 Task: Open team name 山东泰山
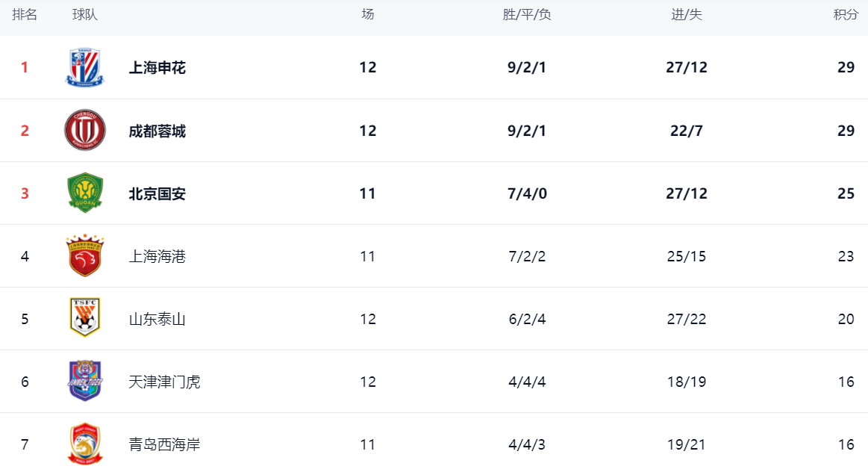[157, 319]
